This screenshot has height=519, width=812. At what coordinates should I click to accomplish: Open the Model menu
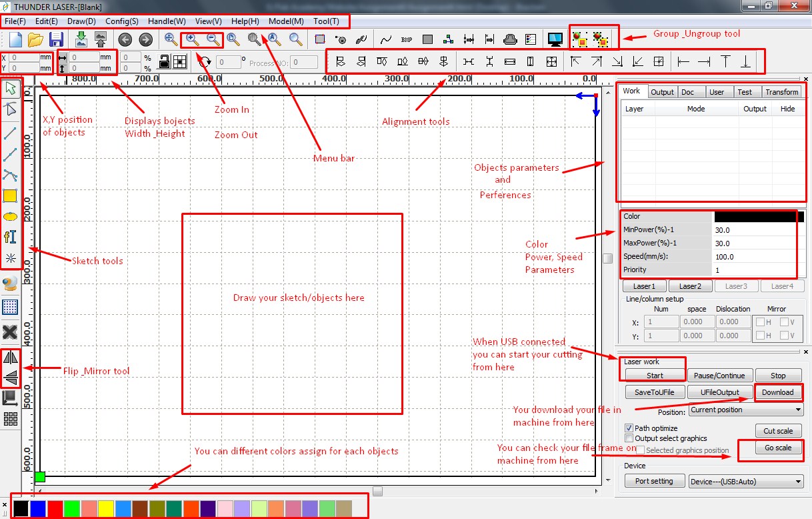286,21
